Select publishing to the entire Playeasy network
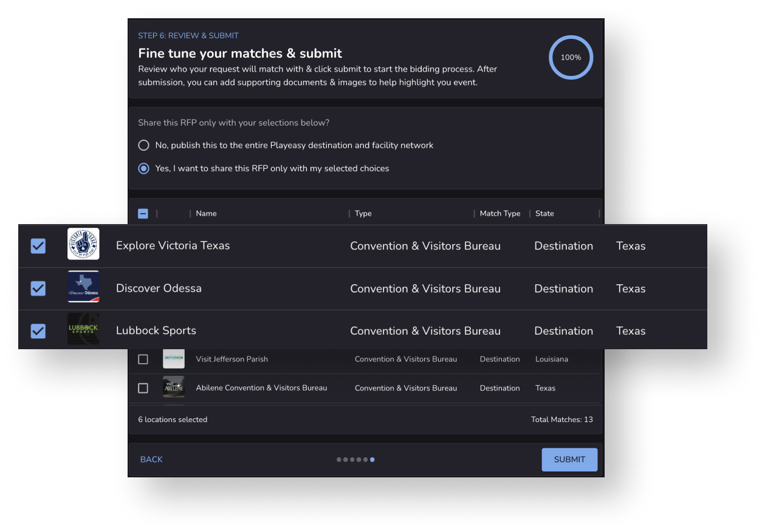Viewport: 762px width, 532px height. pyautogui.click(x=143, y=145)
